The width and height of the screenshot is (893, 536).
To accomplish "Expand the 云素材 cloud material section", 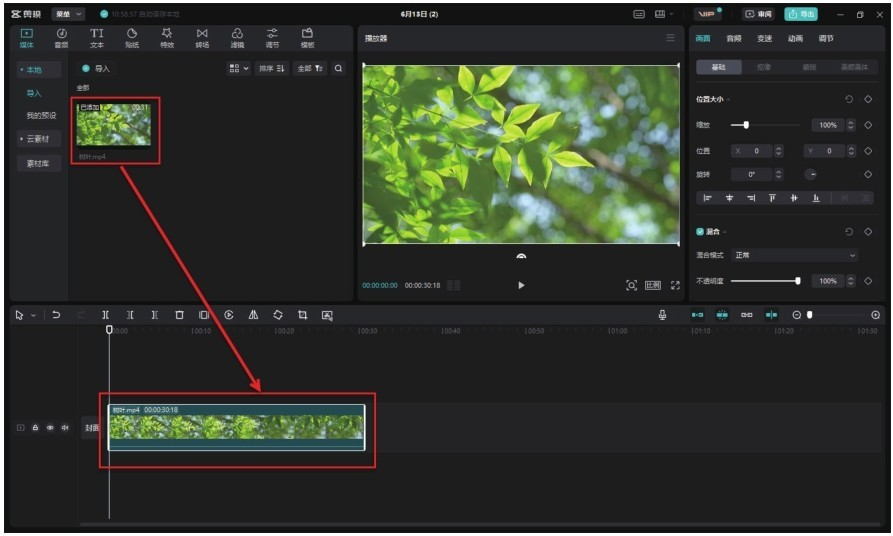I will [x=40, y=139].
